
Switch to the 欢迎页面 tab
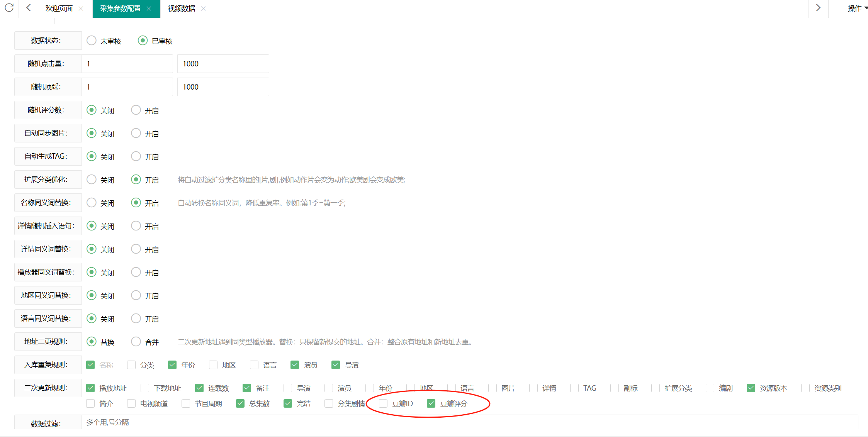coord(59,8)
